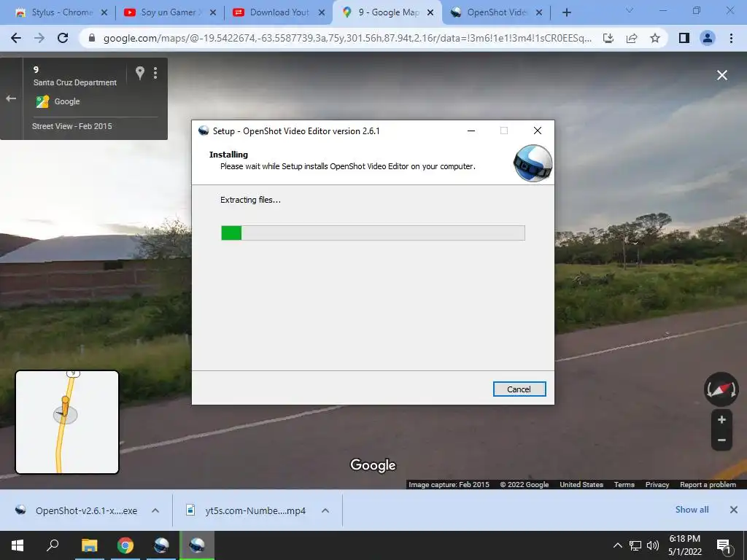
Task: Click the Street View compass
Action: point(721,389)
